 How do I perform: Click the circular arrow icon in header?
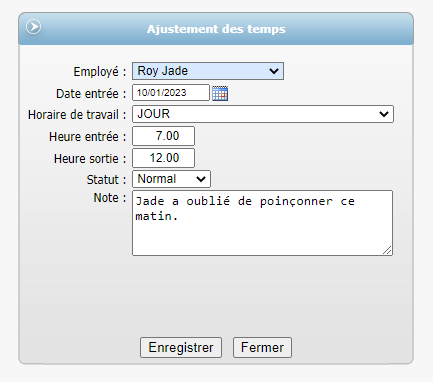click(34, 27)
